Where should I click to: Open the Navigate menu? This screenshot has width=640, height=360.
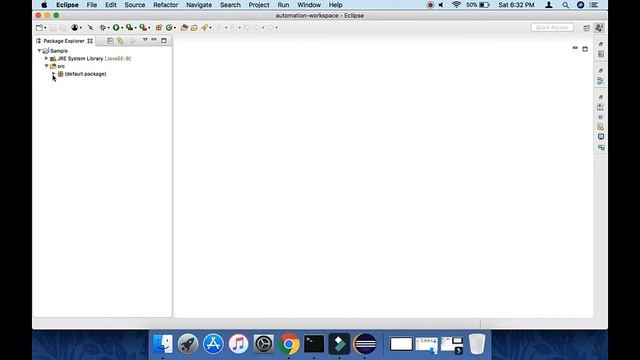[x=199, y=5]
